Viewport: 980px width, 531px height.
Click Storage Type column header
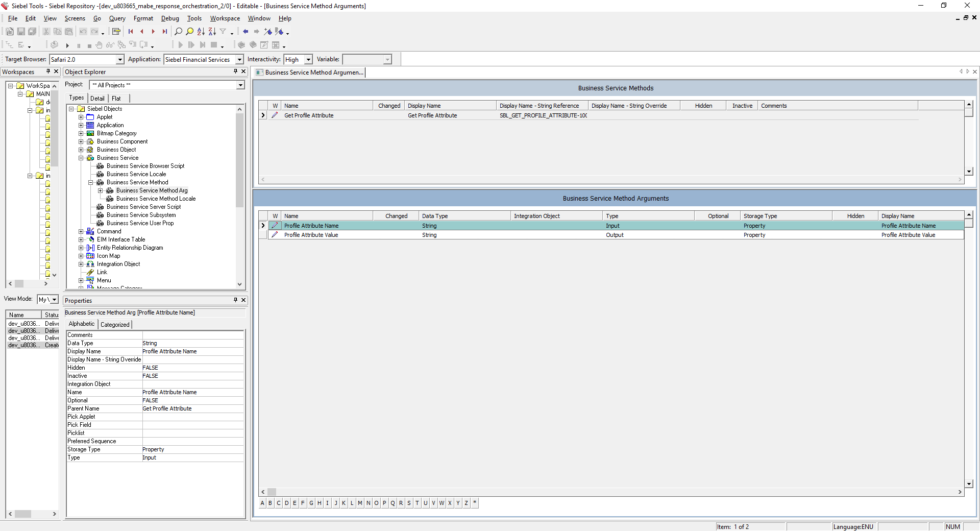786,216
